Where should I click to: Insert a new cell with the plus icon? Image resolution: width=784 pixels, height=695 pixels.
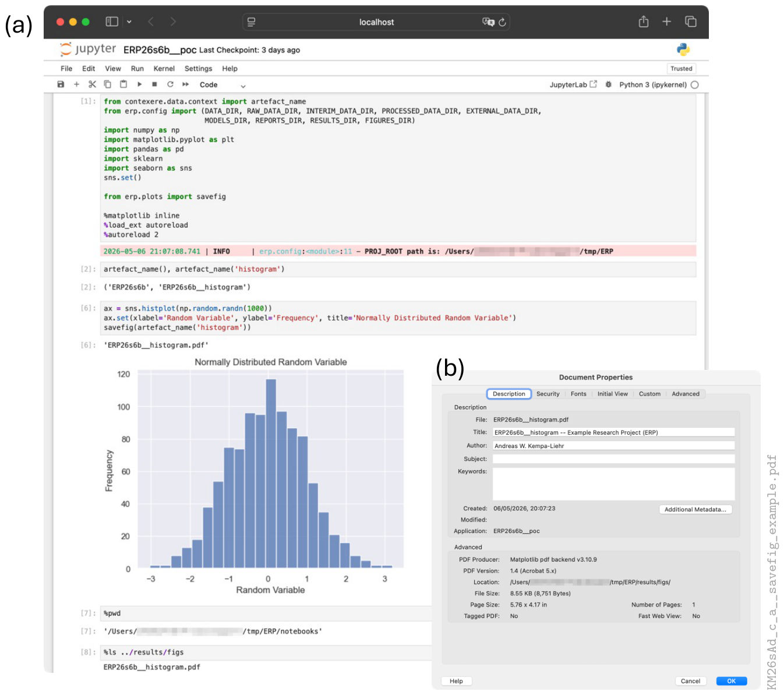76,84
